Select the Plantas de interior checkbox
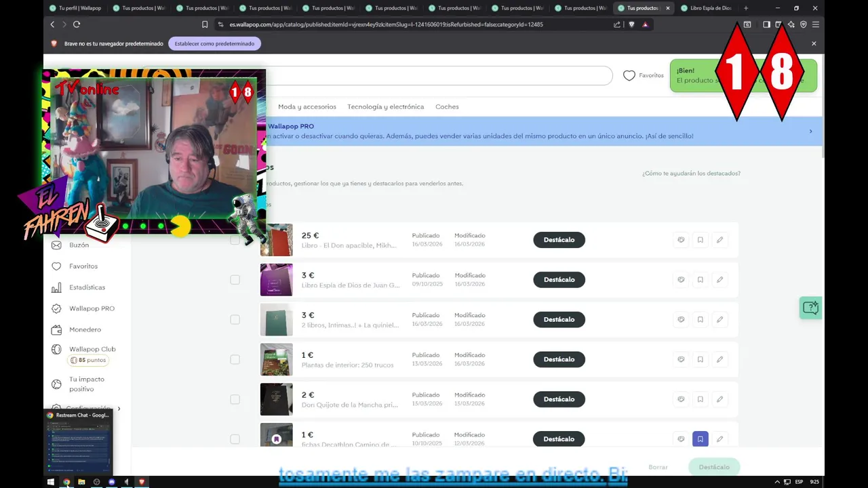Screen dimensions: 868x488 pyautogui.click(x=235, y=359)
